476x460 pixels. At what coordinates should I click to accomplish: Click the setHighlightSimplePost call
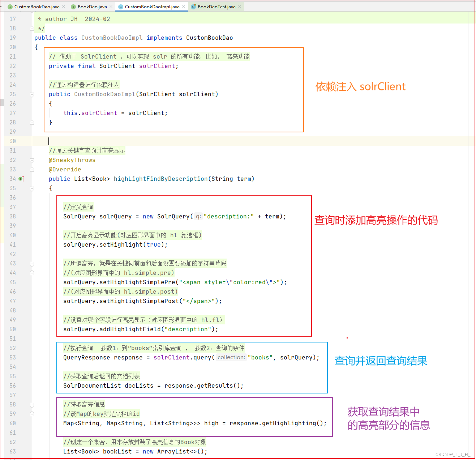coord(139,301)
